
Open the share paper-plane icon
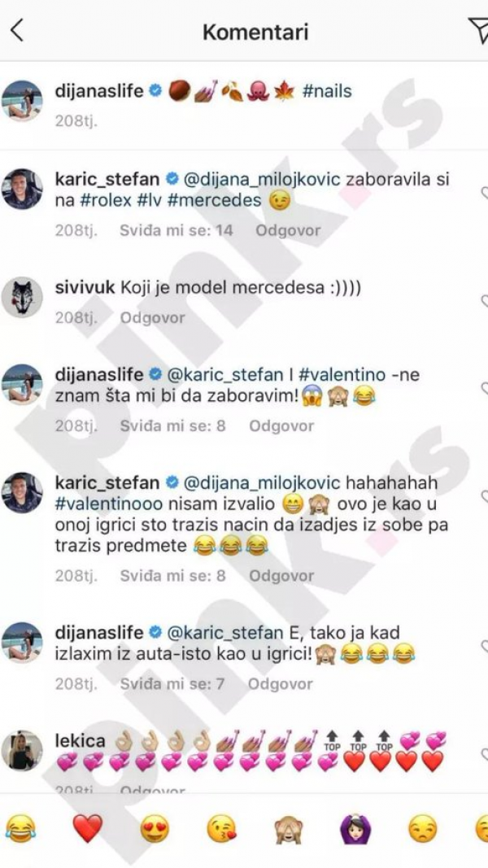478,30
